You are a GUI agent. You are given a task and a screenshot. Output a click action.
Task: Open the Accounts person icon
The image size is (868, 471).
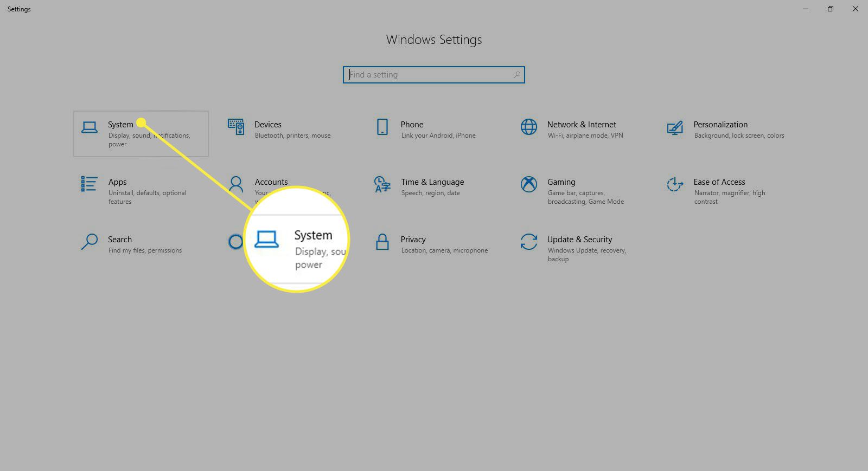[x=236, y=184]
